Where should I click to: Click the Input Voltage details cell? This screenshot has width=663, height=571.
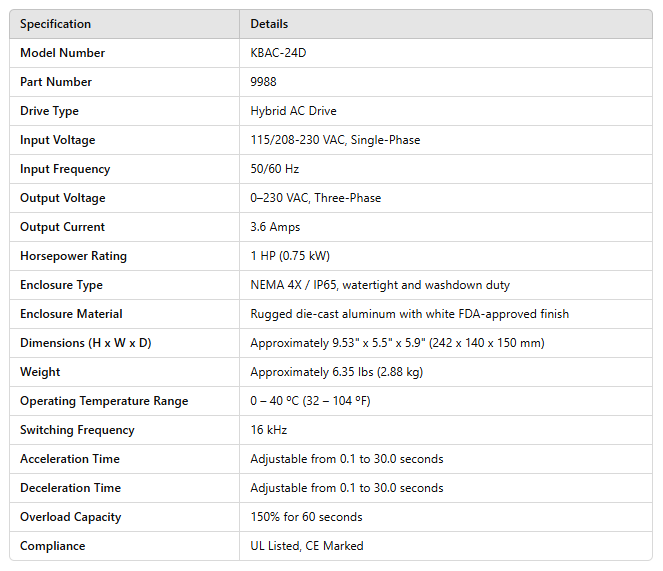click(335, 140)
